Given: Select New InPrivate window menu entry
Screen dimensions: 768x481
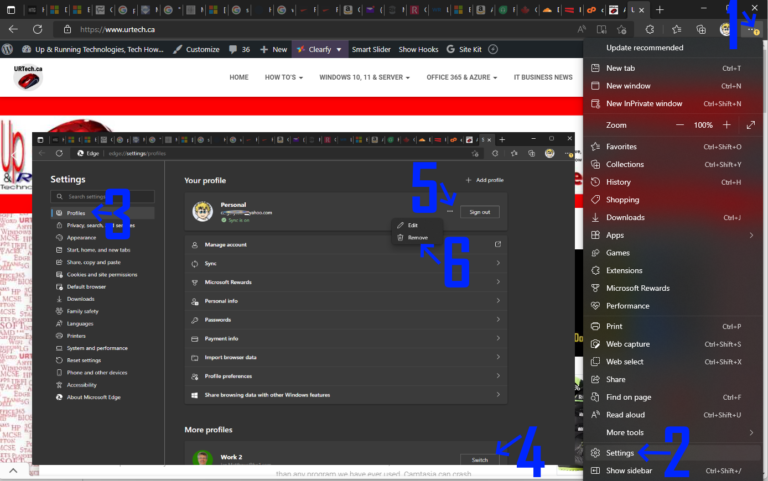Looking at the screenshot, I should click(644, 103).
